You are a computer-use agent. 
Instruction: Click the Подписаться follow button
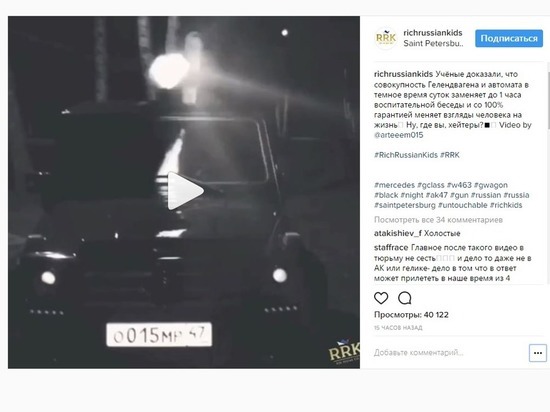click(x=509, y=38)
